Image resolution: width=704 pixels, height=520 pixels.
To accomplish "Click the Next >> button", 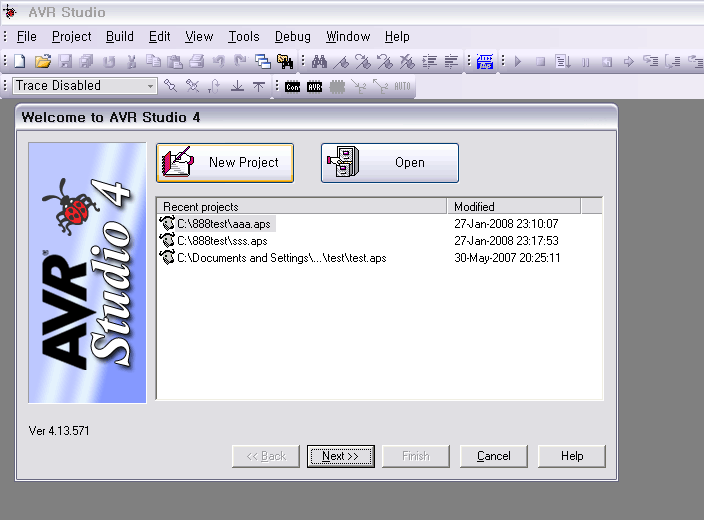I will pos(341,456).
